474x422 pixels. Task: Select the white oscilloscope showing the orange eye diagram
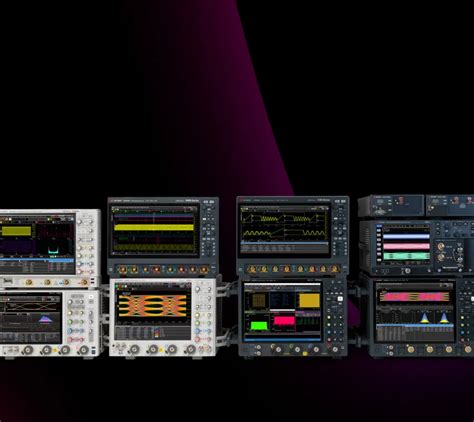coord(163,317)
